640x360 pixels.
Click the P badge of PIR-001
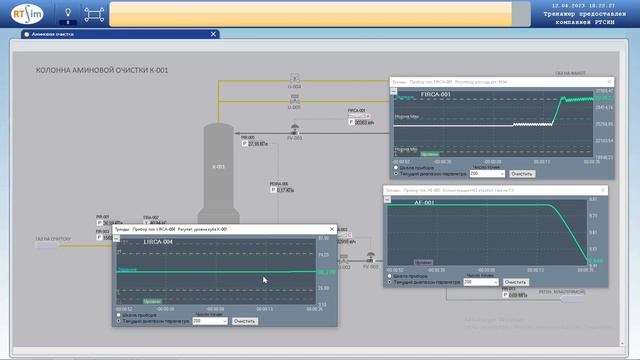[x=99, y=223]
